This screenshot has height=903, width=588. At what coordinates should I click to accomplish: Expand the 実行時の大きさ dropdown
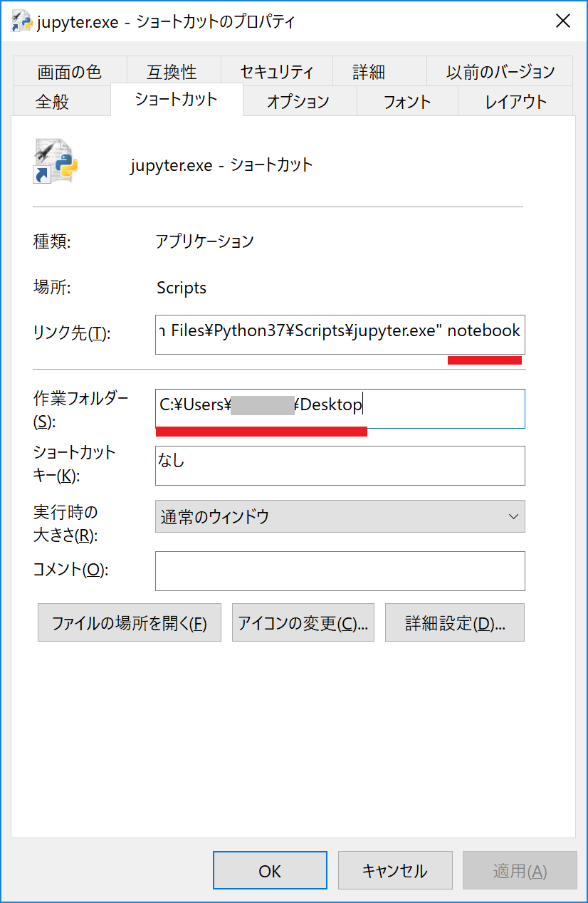[340, 516]
